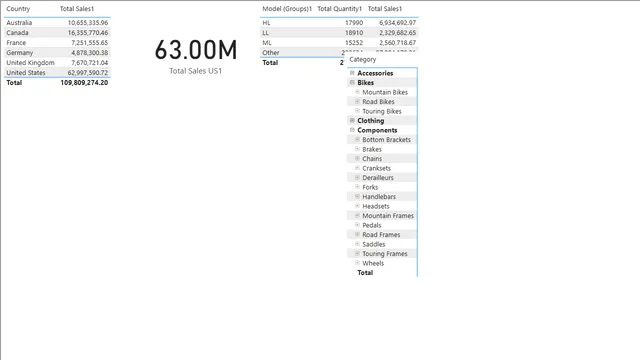Select the Clothing label in matrix

(x=371, y=121)
